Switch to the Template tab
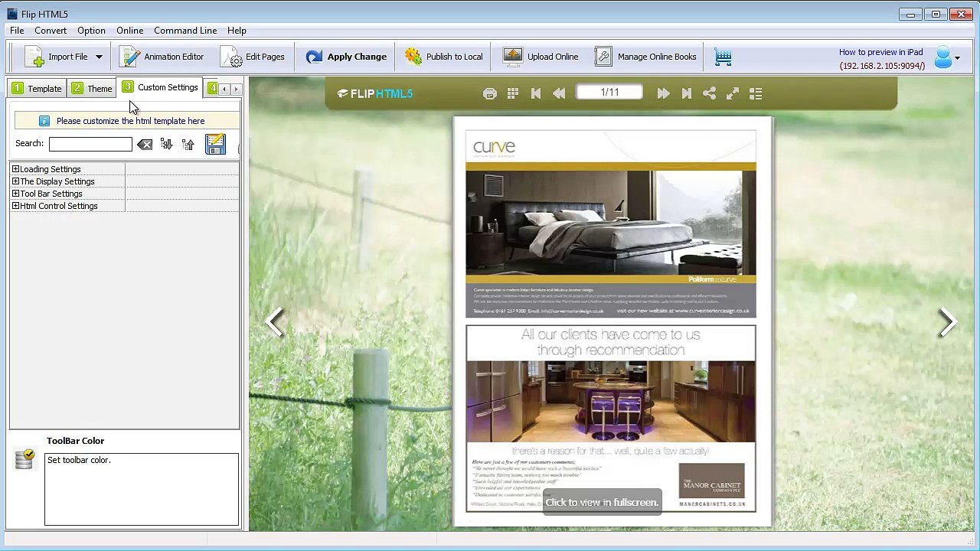 (x=37, y=89)
